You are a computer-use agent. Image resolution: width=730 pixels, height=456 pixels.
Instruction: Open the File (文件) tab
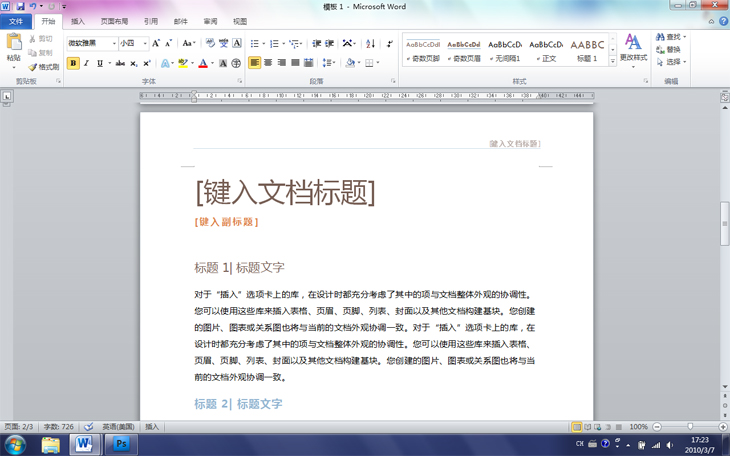16,21
